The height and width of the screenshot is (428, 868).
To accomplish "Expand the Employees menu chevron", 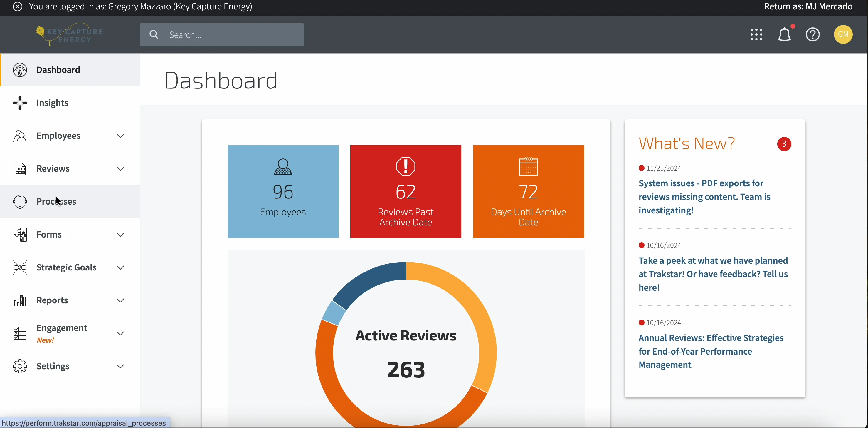I will (x=120, y=136).
